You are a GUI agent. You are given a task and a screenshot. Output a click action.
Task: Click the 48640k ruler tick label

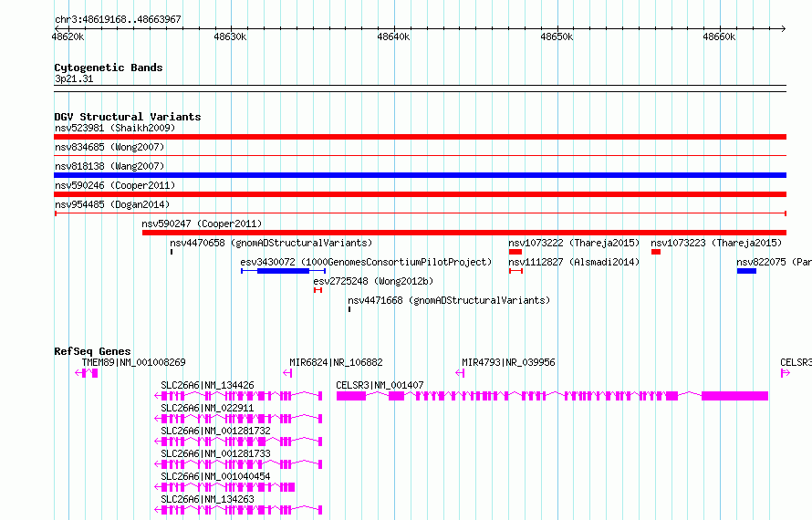(x=393, y=36)
